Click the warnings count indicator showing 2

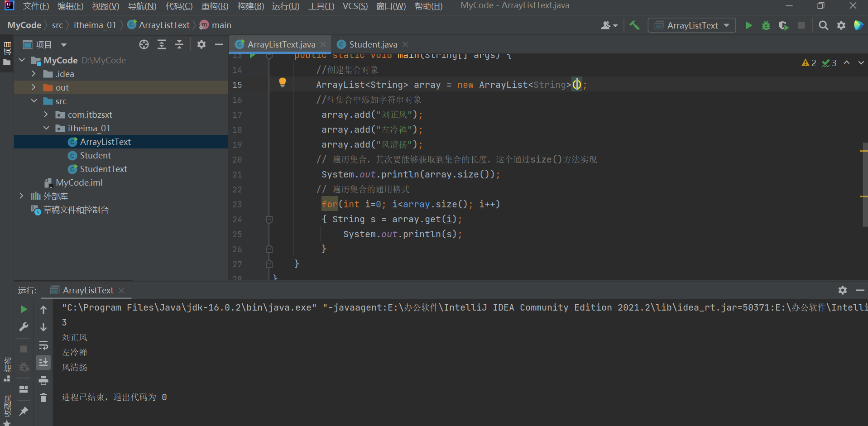809,63
